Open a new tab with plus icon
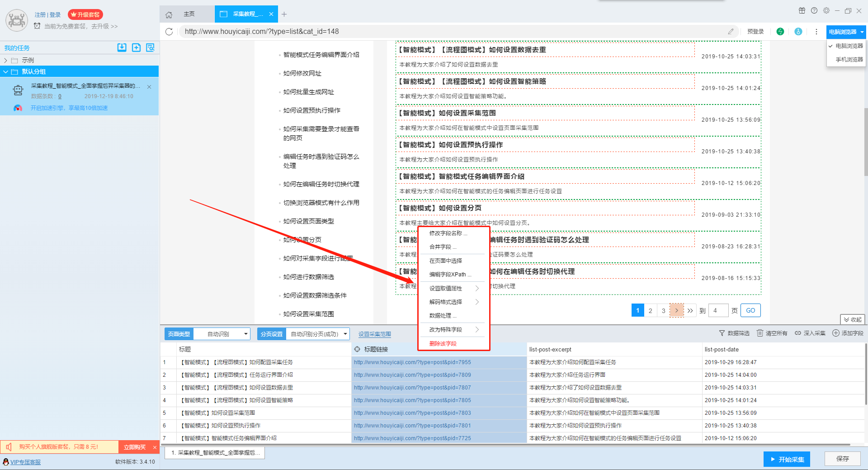This screenshot has height=470, width=868. pos(284,14)
